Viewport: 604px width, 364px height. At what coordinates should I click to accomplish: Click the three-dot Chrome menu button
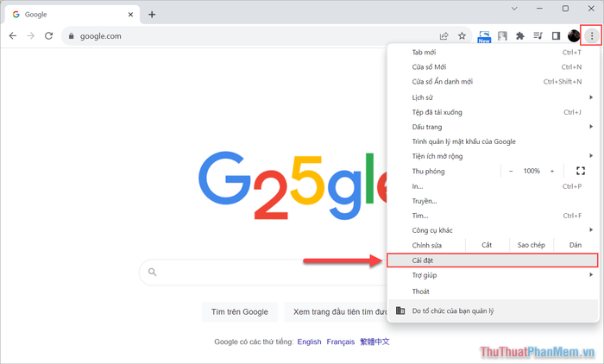pos(592,36)
